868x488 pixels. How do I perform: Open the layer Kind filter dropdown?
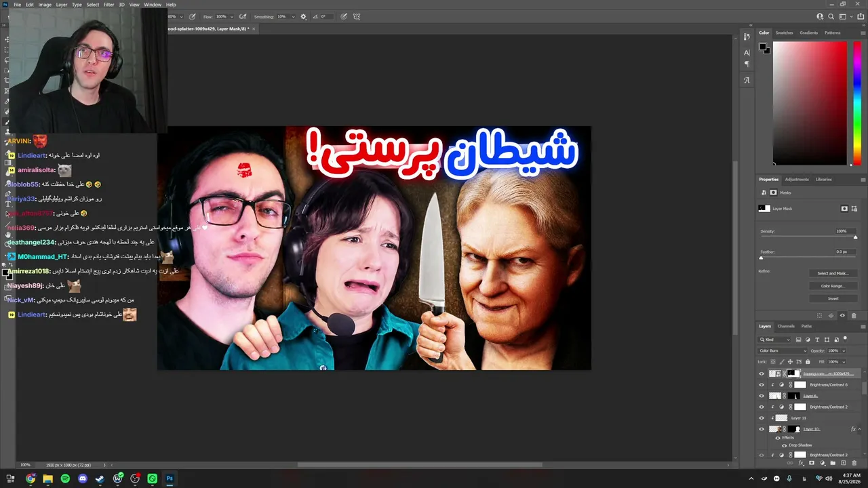click(775, 340)
